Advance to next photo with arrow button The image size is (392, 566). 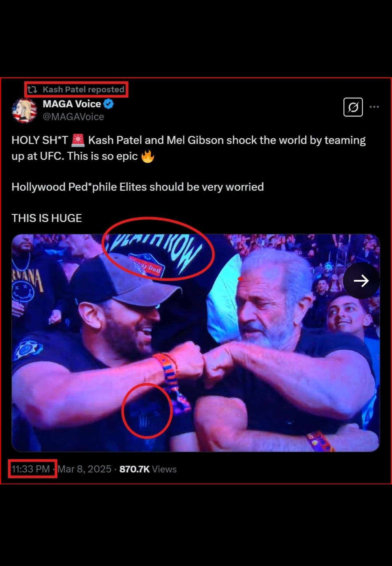click(x=361, y=281)
